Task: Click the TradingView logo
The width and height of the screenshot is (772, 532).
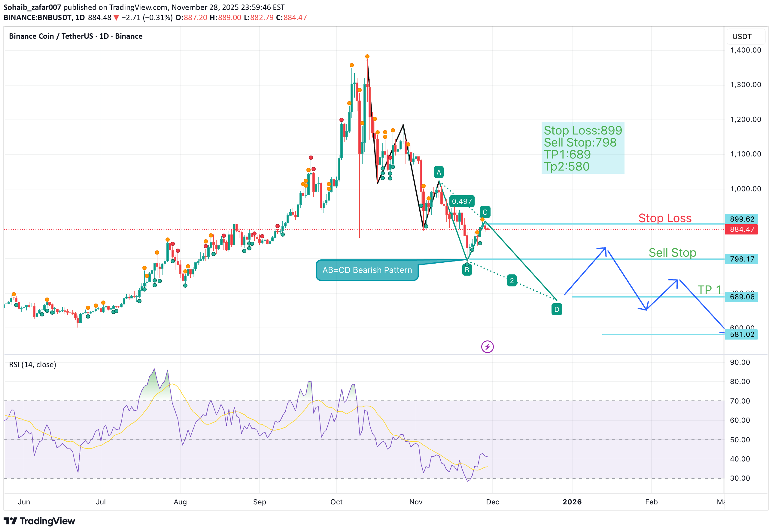Action: click(39, 521)
